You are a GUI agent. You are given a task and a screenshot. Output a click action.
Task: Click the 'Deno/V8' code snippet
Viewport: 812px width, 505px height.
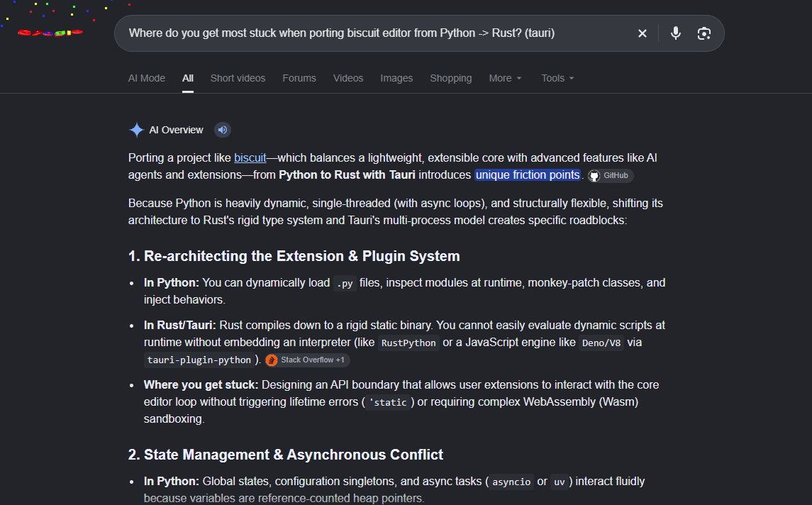pos(601,343)
